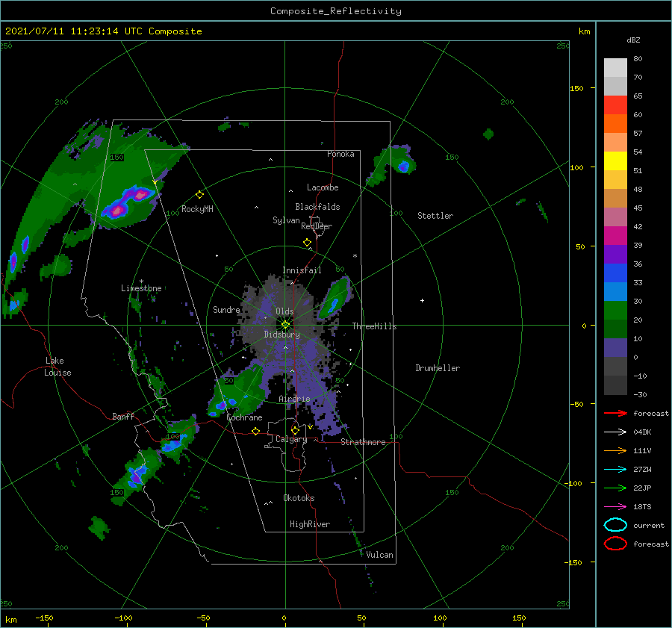672x628 pixels.
Task: Click the yellow diamond marker below Cochrane
Action: click(255, 431)
